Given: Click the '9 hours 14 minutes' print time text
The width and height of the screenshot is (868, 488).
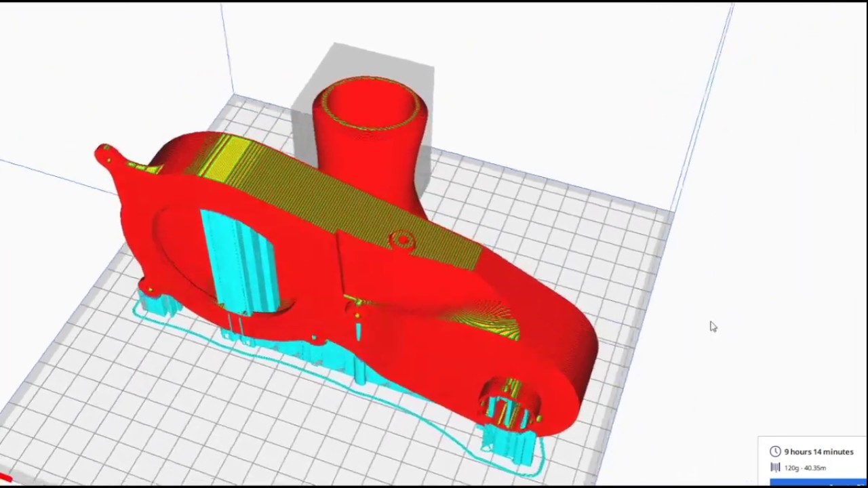Looking at the screenshot, I should [x=818, y=451].
